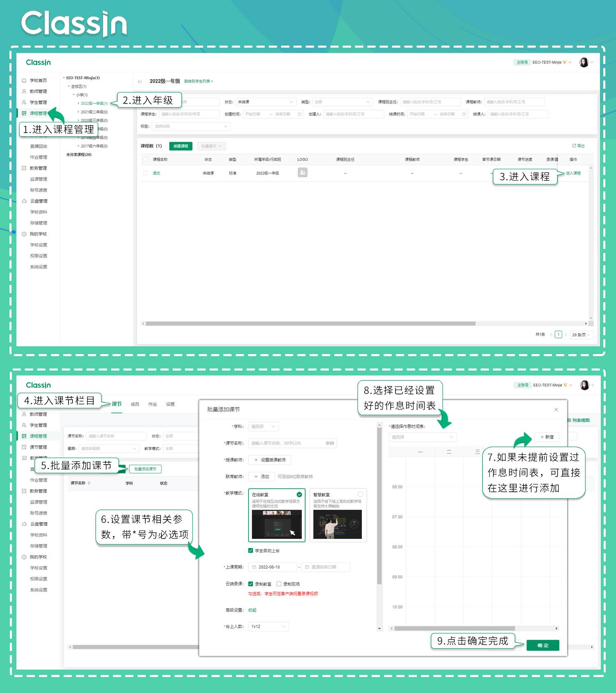
Task: Click 学生管理 icon in the course list sidebar
Action: click(24, 102)
